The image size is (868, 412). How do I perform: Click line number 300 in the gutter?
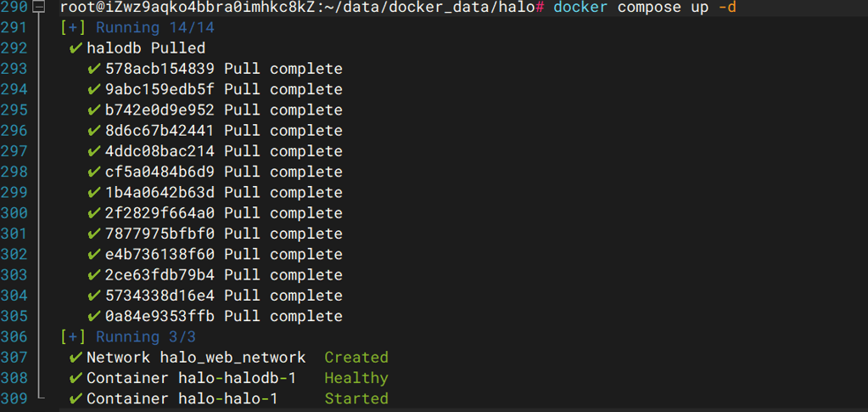coord(14,213)
